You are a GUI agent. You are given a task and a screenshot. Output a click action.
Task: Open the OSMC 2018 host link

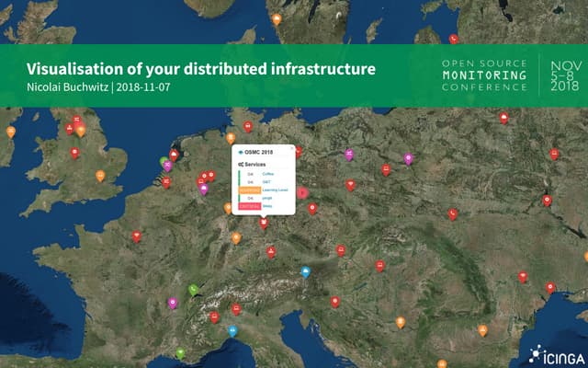(x=260, y=151)
